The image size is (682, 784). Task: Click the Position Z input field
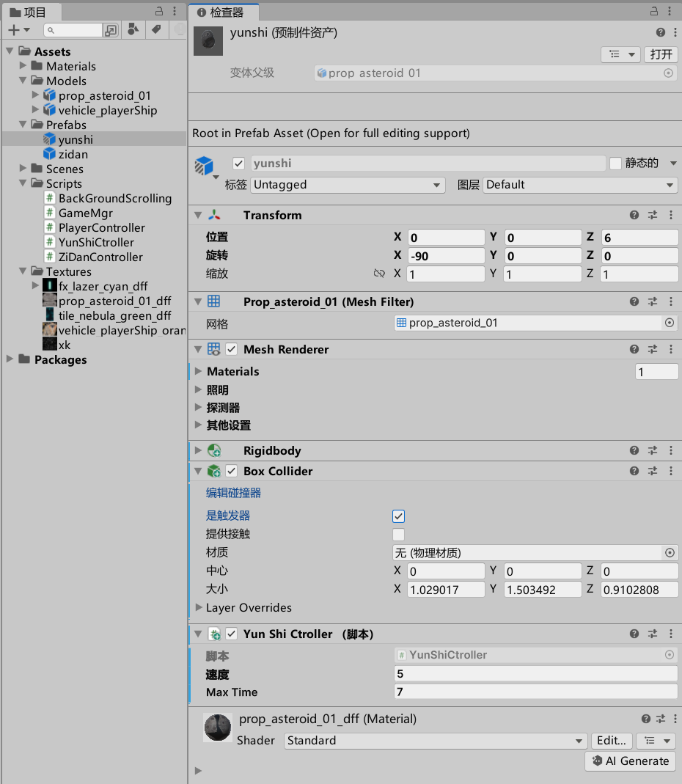[x=639, y=238]
